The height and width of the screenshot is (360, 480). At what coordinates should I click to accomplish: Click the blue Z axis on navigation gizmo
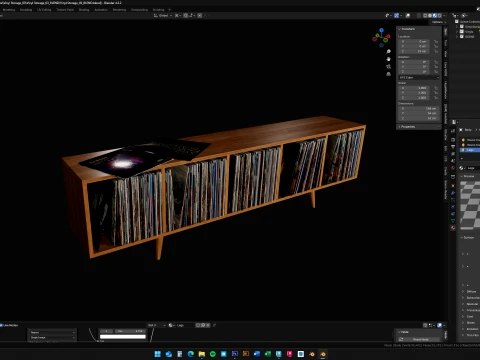[x=381, y=30]
